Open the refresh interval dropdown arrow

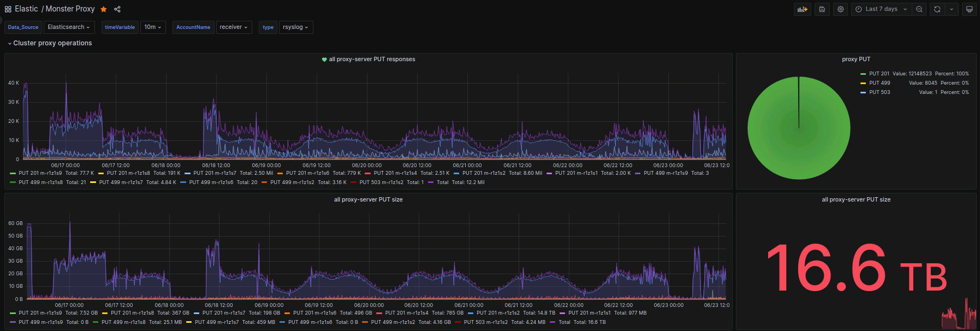[x=952, y=9]
